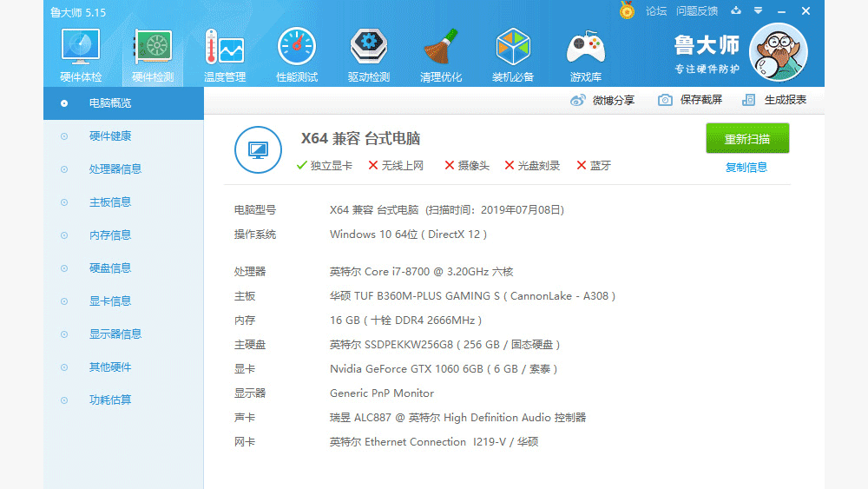Viewport: 868px width, 489px height.
Task: Click the TUF B360M-PLUS GAMING S motherboard value
Action: coord(472,296)
